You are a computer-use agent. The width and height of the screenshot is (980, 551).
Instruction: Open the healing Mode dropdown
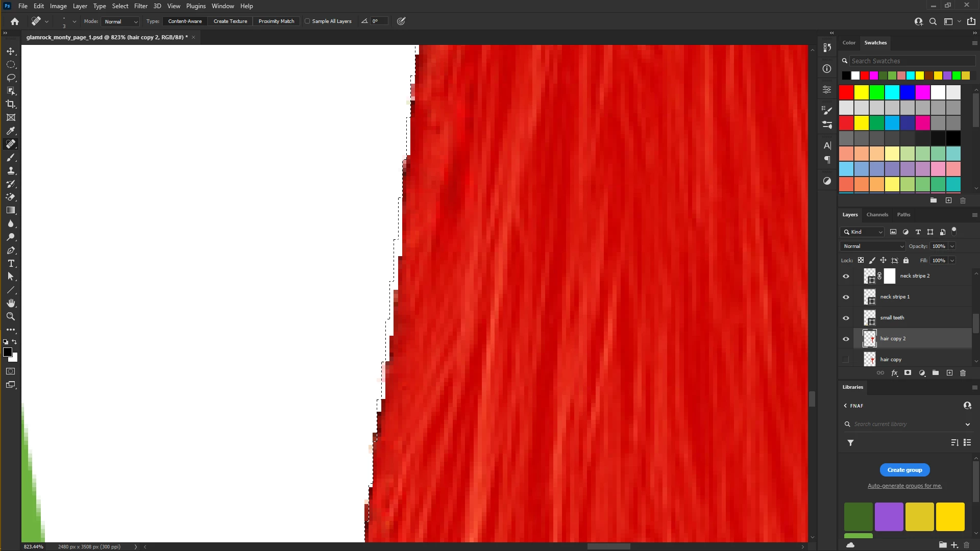click(x=120, y=21)
